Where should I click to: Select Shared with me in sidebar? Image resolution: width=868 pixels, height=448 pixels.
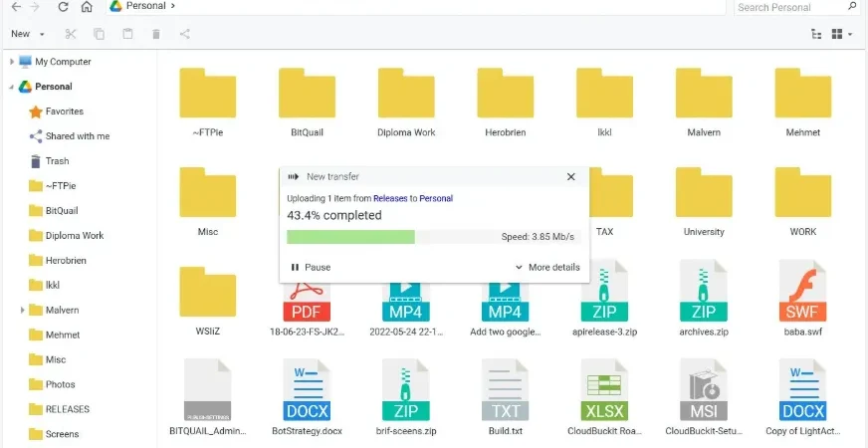click(x=78, y=136)
